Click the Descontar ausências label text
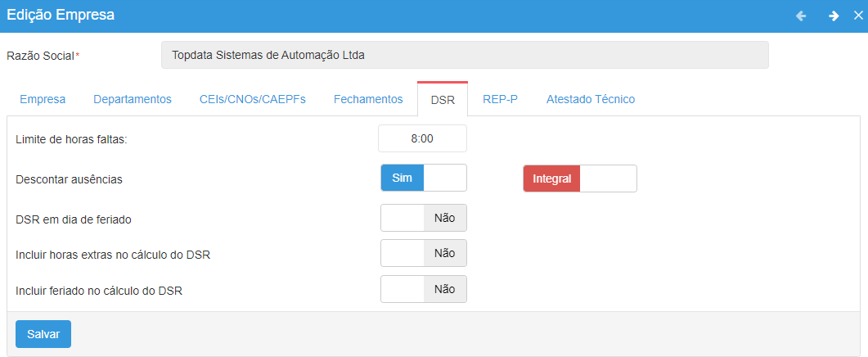The width and height of the screenshot is (868, 357). click(x=69, y=178)
